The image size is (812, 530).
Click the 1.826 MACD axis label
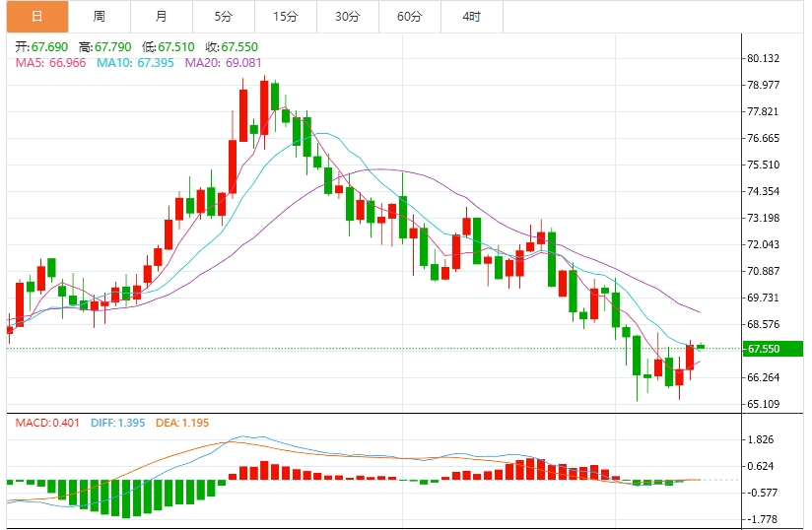click(x=761, y=439)
